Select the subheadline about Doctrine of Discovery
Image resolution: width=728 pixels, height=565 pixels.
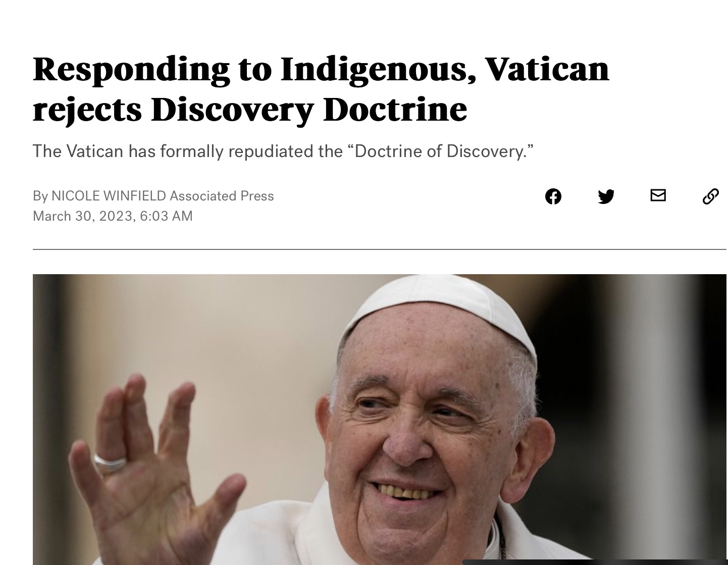(x=283, y=151)
